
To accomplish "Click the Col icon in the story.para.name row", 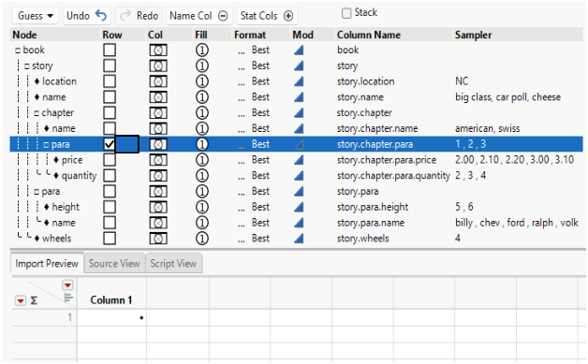I will pyautogui.click(x=158, y=223).
